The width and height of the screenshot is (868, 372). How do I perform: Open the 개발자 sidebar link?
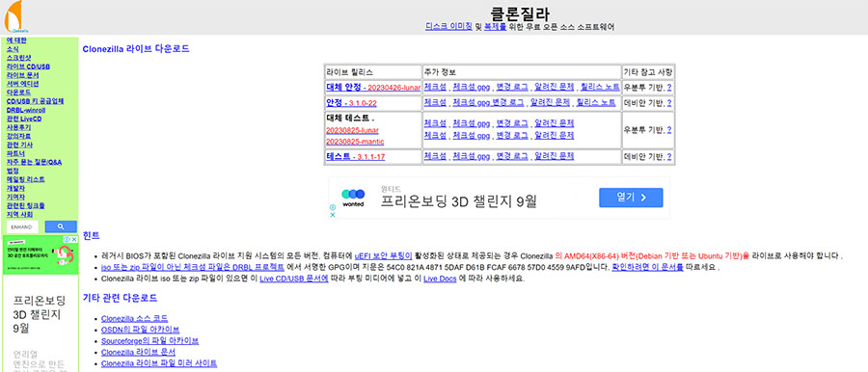pyautogui.click(x=16, y=188)
